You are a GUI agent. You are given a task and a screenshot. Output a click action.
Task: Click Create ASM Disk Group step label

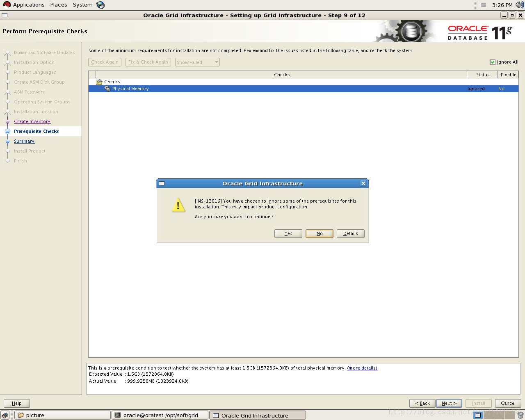tap(39, 82)
